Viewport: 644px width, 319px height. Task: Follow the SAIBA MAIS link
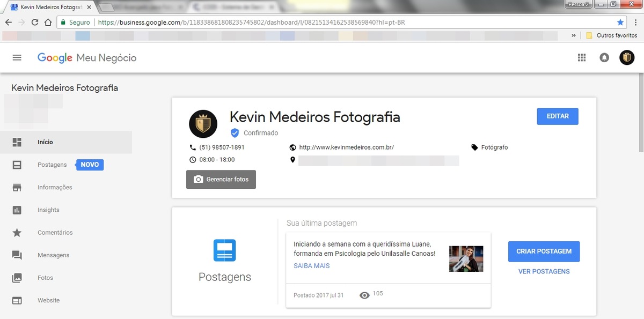pos(312,265)
